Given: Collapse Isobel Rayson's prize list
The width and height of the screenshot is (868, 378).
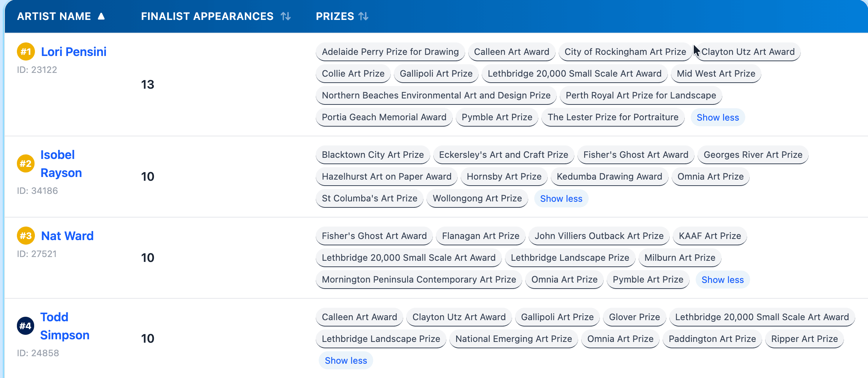Looking at the screenshot, I should tap(561, 199).
